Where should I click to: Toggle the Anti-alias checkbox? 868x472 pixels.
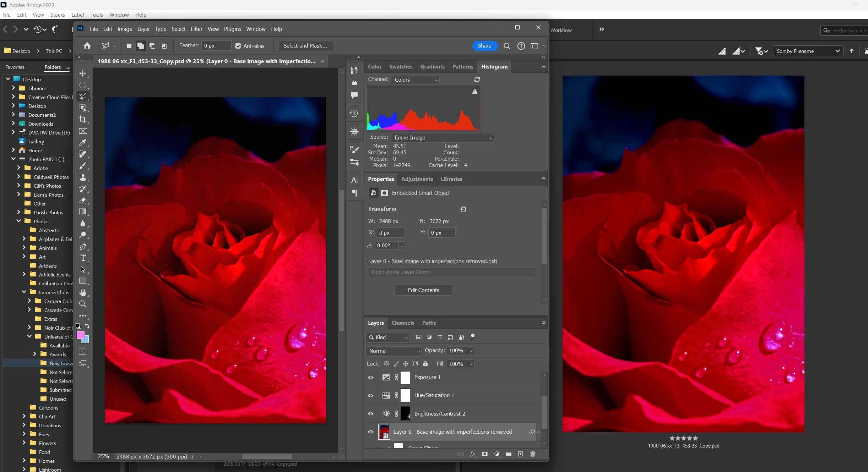coord(238,46)
